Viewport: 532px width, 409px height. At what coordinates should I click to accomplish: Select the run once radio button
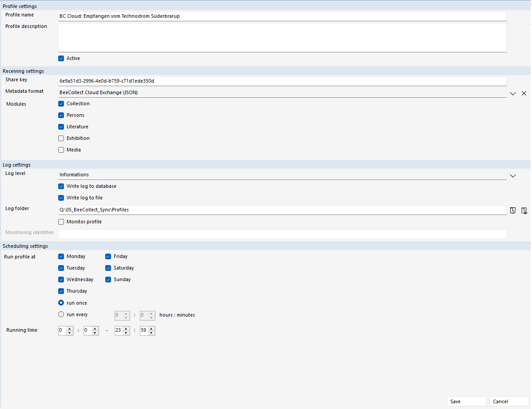(x=61, y=302)
